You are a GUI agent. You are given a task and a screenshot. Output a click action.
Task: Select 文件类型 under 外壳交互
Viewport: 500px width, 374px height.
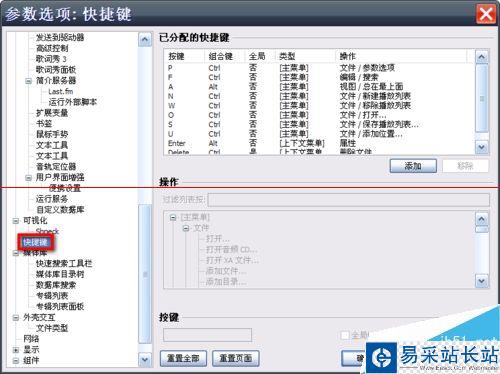pyautogui.click(x=52, y=328)
